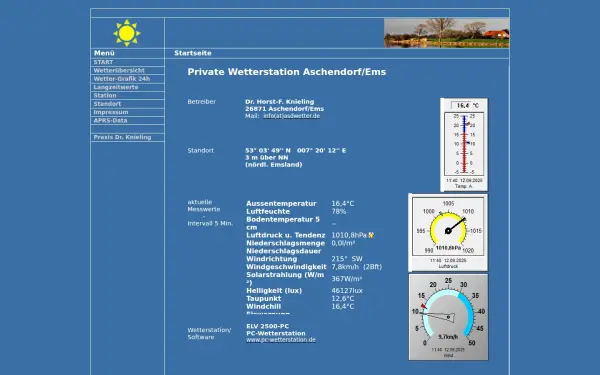Open the APRS-Data menu item
Image resolution: width=600 pixels, height=375 pixels.
[x=110, y=121]
